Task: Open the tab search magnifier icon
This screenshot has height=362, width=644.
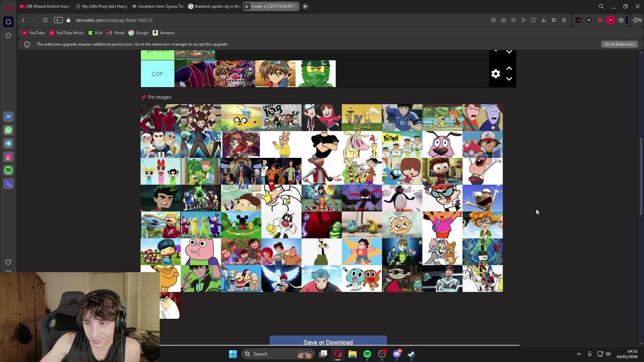Action: [601, 7]
